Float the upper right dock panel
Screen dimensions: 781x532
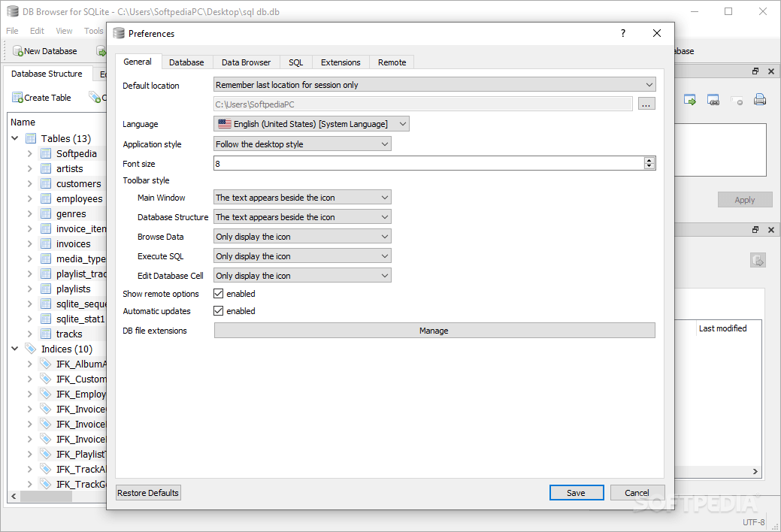click(x=755, y=71)
